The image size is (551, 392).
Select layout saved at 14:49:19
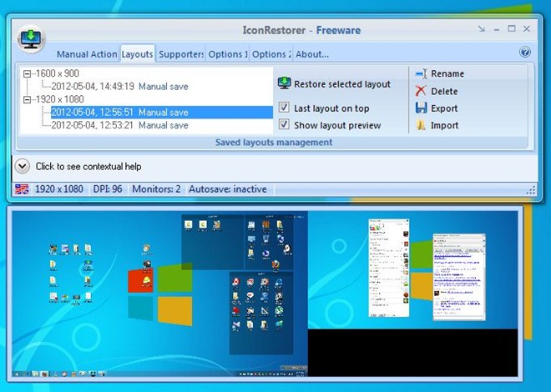click(119, 87)
